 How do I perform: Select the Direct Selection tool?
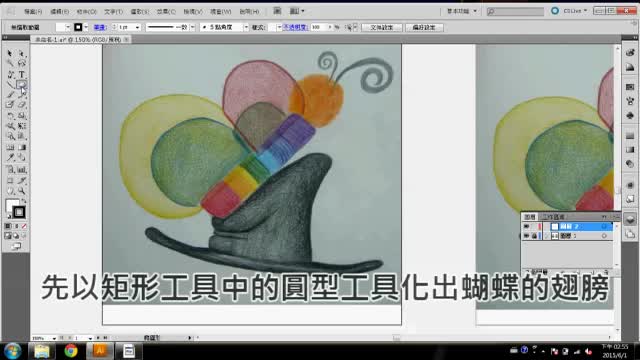22,54
